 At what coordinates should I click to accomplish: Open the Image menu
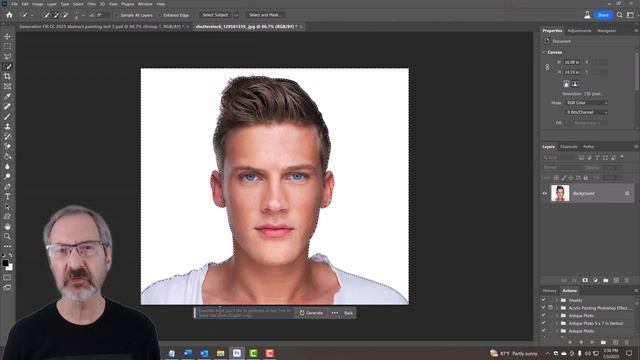click(38, 4)
